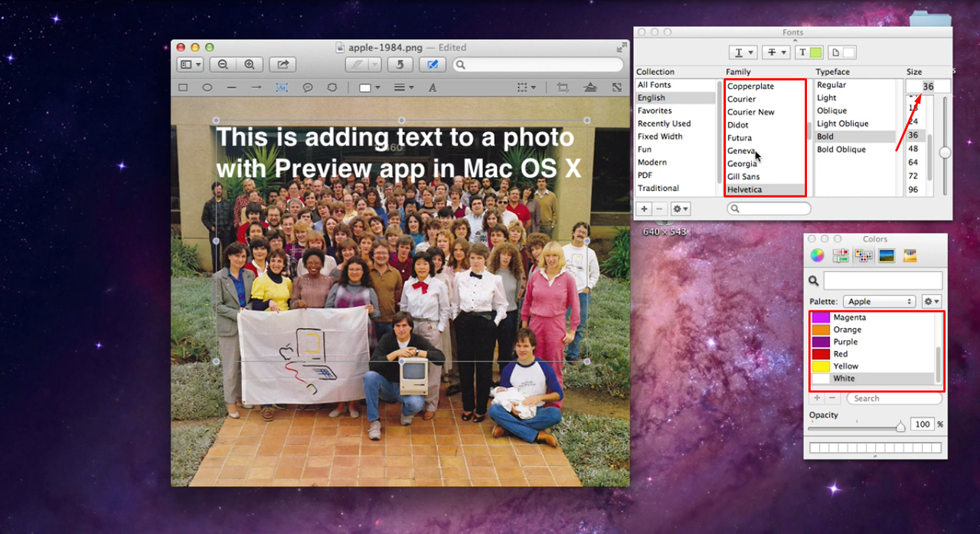Open the sidebar view dropdown in Preview
The width and height of the screenshot is (980, 534).
tap(190, 65)
